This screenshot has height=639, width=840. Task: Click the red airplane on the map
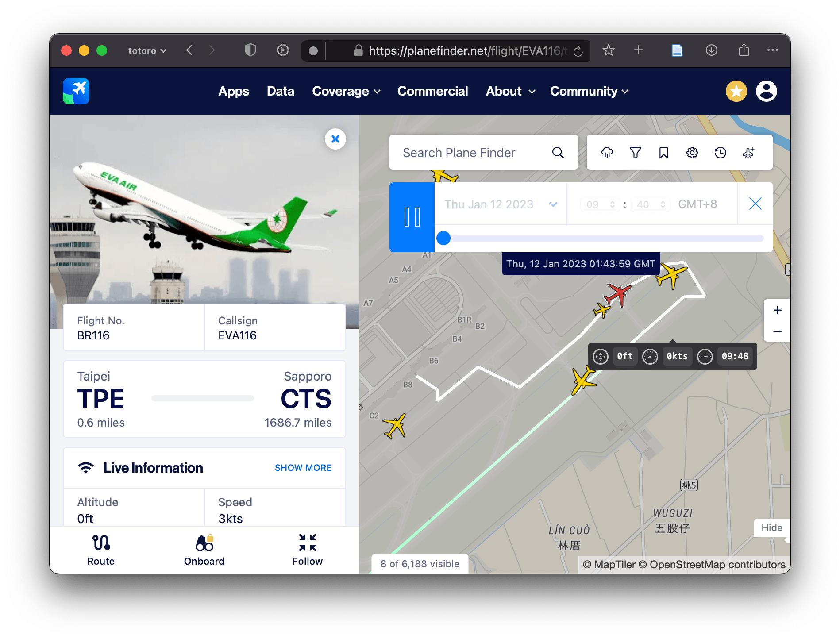pyautogui.click(x=618, y=294)
